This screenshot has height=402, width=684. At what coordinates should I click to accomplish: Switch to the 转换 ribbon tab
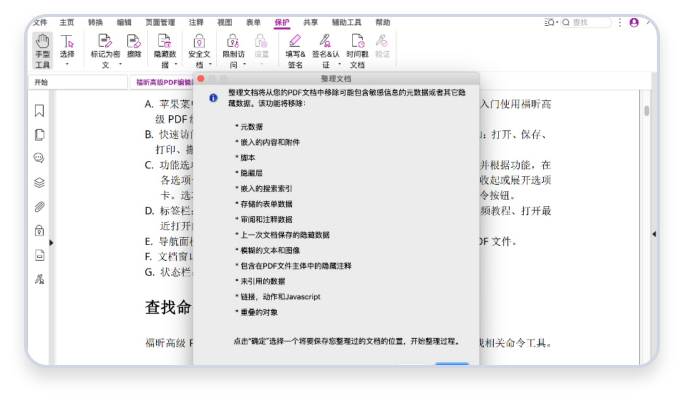coord(95,22)
